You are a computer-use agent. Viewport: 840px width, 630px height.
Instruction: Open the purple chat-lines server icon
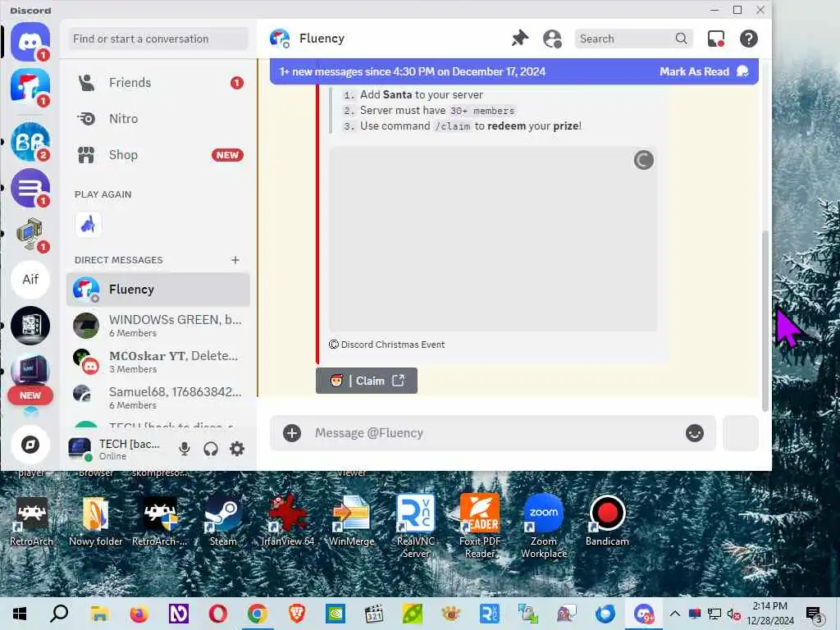[x=30, y=188]
